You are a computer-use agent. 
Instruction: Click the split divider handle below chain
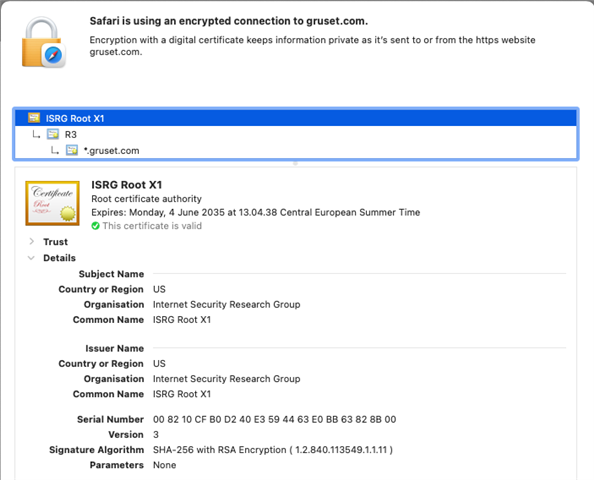[x=295, y=163]
